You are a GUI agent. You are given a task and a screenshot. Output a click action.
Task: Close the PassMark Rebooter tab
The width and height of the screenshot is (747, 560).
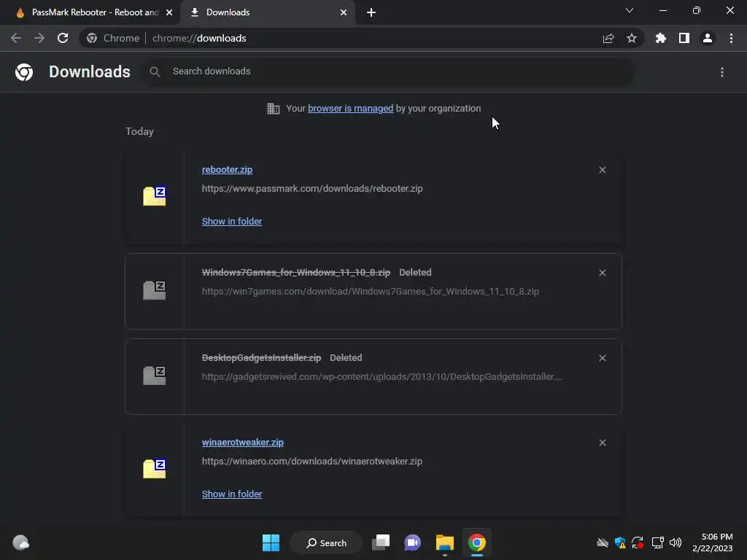(169, 12)
